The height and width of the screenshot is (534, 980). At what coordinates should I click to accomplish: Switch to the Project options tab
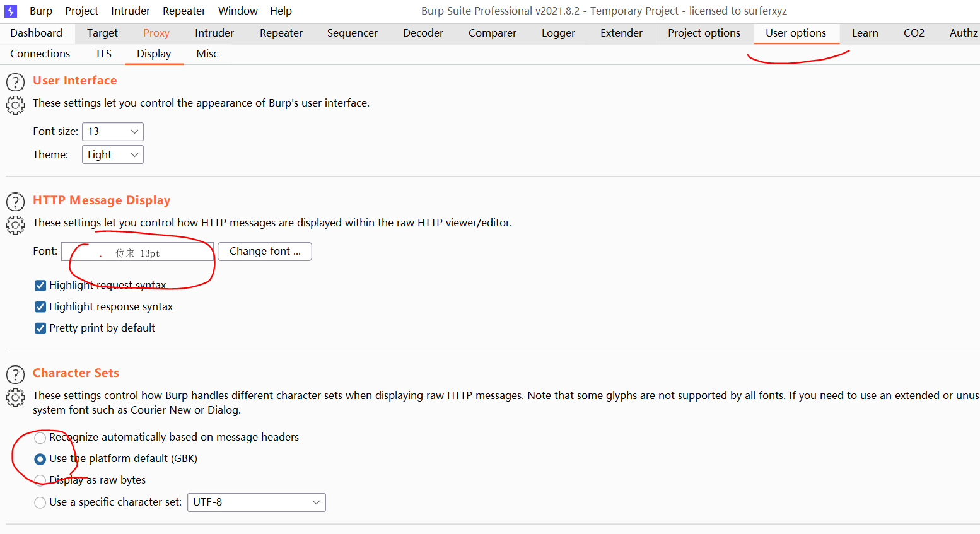(704, 33)
